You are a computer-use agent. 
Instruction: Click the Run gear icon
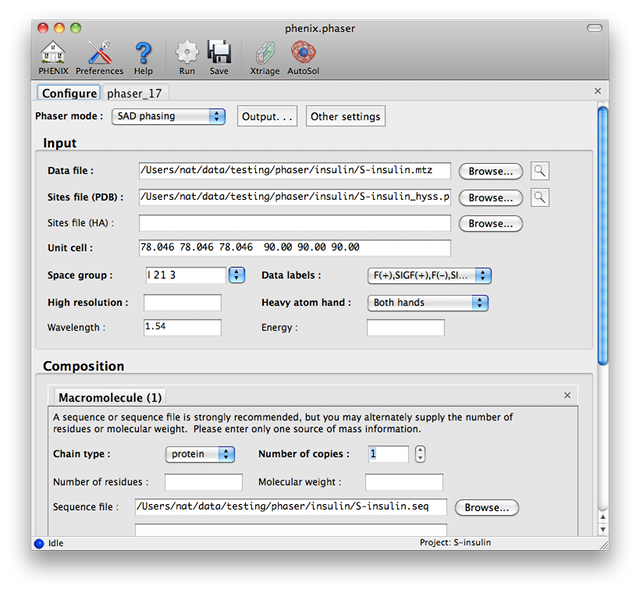(187, 53)
